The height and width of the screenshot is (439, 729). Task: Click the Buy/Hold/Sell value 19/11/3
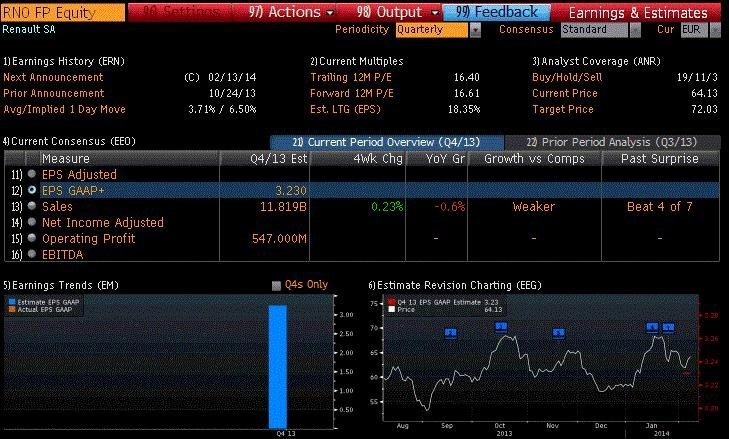tap(697, 77)
